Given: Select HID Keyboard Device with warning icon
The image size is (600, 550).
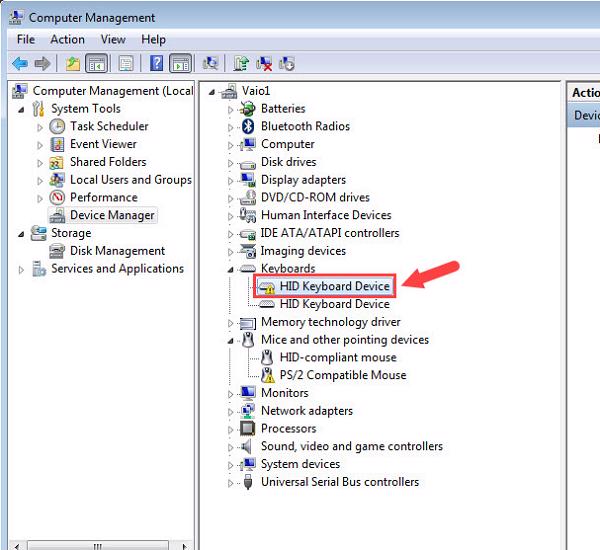Looking at the screenshot, I should click(x=334, y=286).
